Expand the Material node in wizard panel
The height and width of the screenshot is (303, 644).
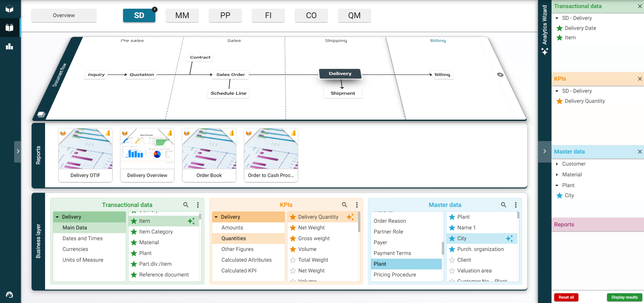557,175
